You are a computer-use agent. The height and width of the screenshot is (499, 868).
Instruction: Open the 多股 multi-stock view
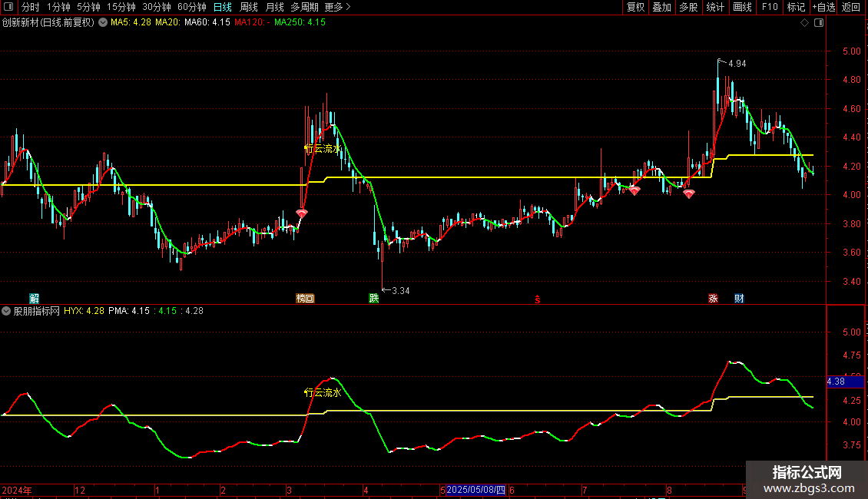(x=688, y=7)
